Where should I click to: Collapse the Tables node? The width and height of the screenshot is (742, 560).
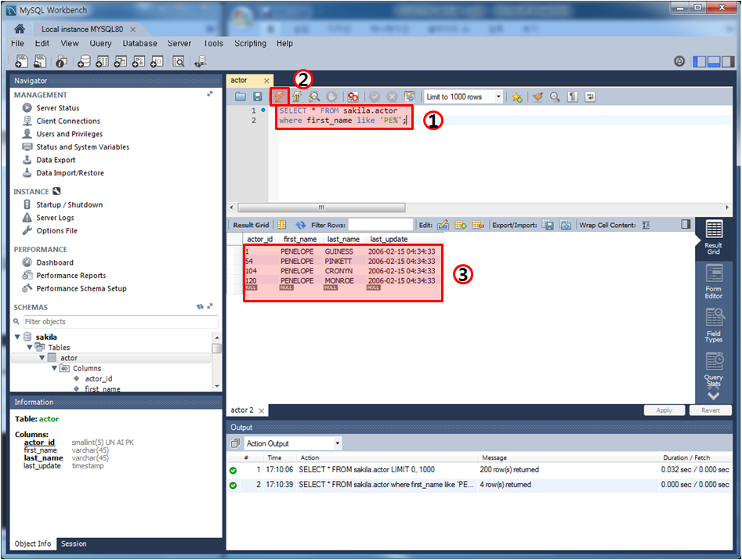(30, 347)
